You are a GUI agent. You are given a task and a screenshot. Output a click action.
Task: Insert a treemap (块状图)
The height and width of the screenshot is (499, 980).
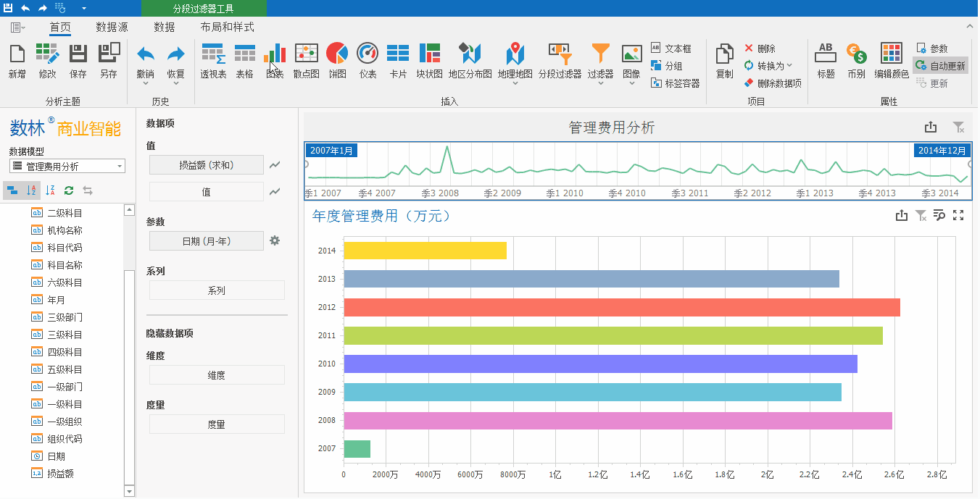pos(429,61)
